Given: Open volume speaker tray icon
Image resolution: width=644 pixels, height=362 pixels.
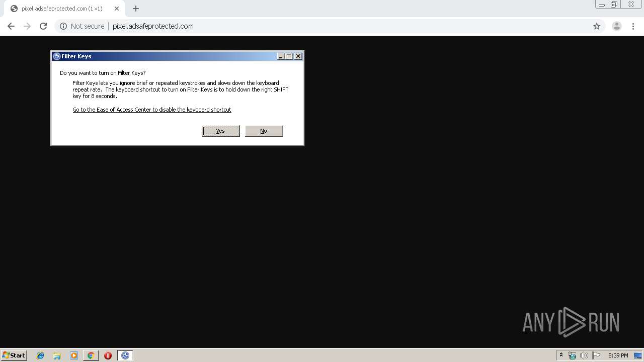Looking at the screenshot, I should 584,355.
